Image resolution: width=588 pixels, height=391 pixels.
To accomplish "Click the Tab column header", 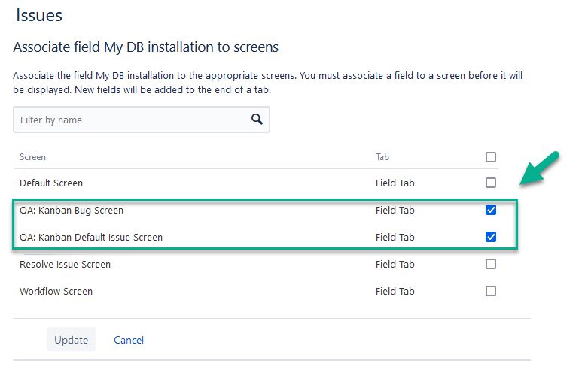I will tap(382, 157).
